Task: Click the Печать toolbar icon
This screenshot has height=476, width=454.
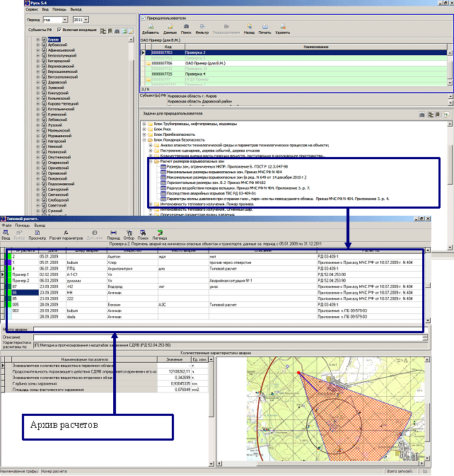Action: click(x=264, y=29)
